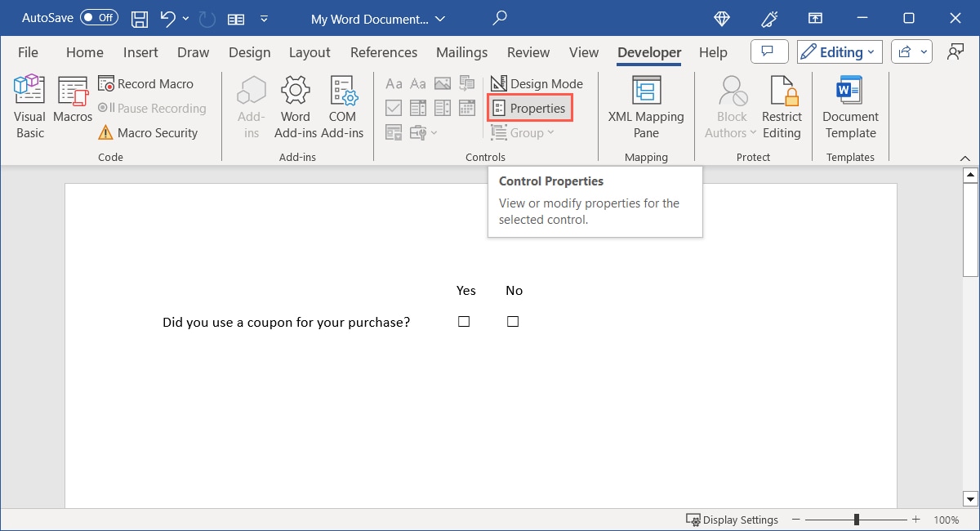Open Macro Security settings
Image resolution: width=980 pixels, height=531 pixels.
tap(152, 132)
